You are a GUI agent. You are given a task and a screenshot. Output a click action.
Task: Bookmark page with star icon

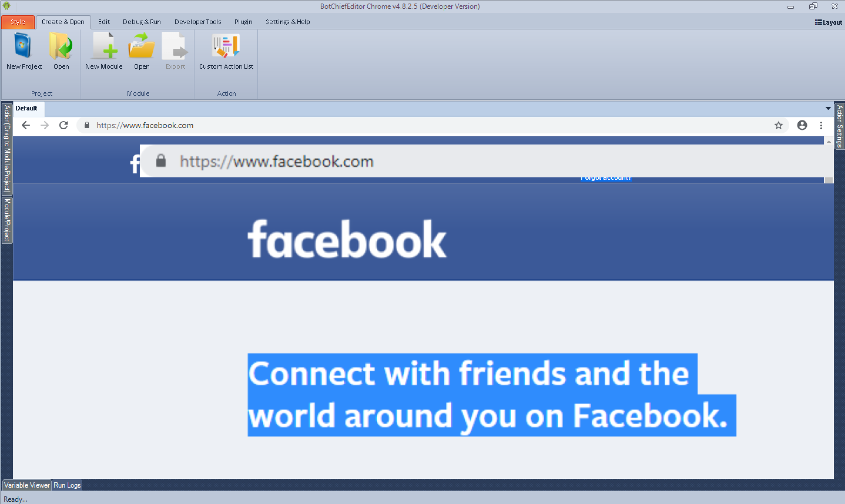[x=778, y=125]
